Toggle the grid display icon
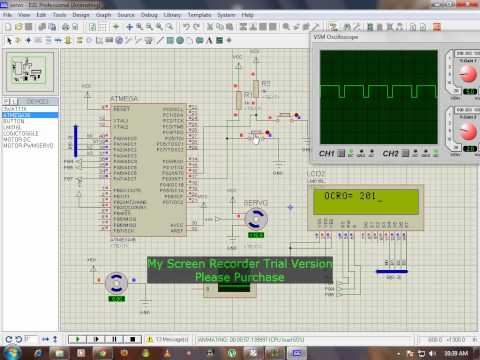The image size is (480, 360). (103, 27)
